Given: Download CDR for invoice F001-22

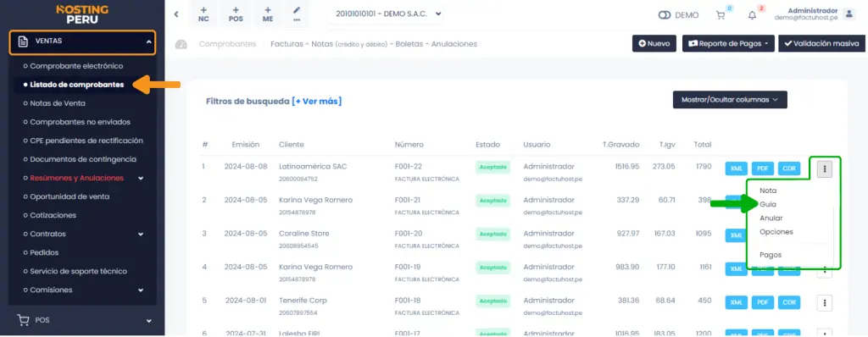Looking at the screenshot, I should 789,168.
